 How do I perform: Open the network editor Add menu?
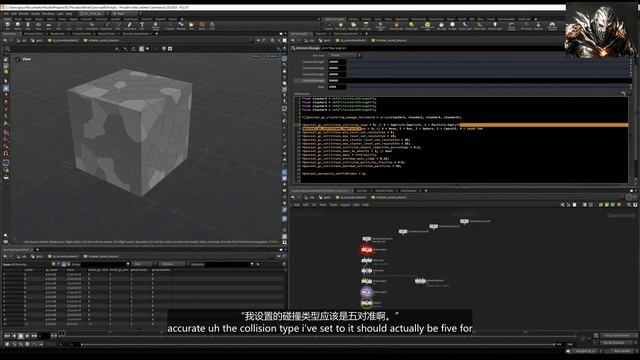[x=297, y=204]
